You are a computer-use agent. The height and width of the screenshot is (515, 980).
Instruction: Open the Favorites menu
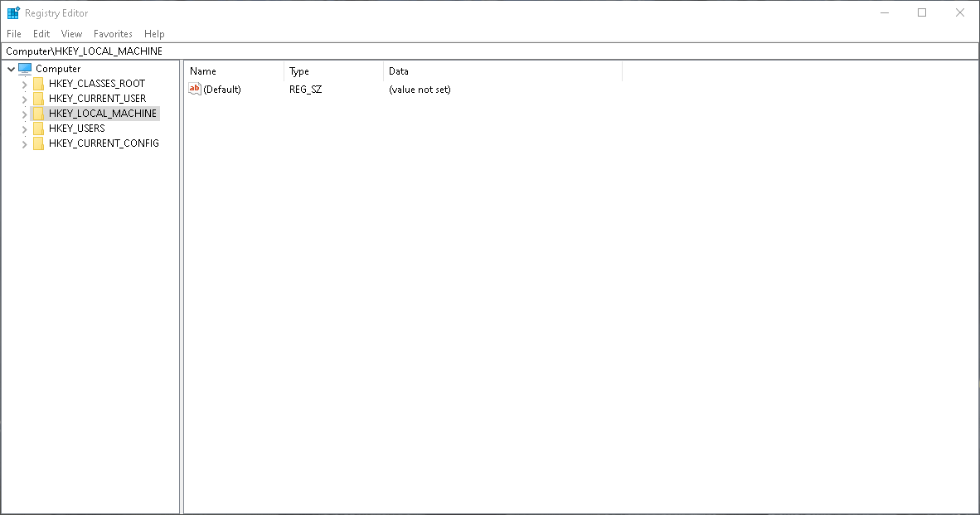(113, 34)
